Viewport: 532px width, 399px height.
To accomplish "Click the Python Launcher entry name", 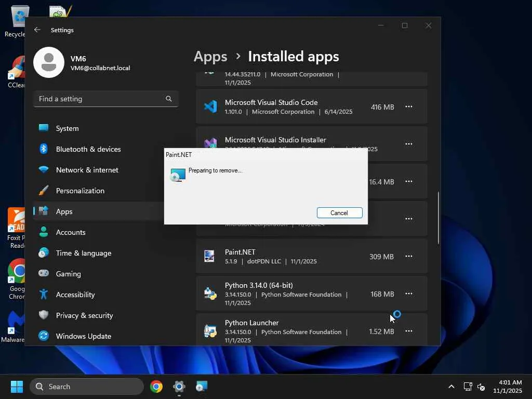I will pos(252,323).
